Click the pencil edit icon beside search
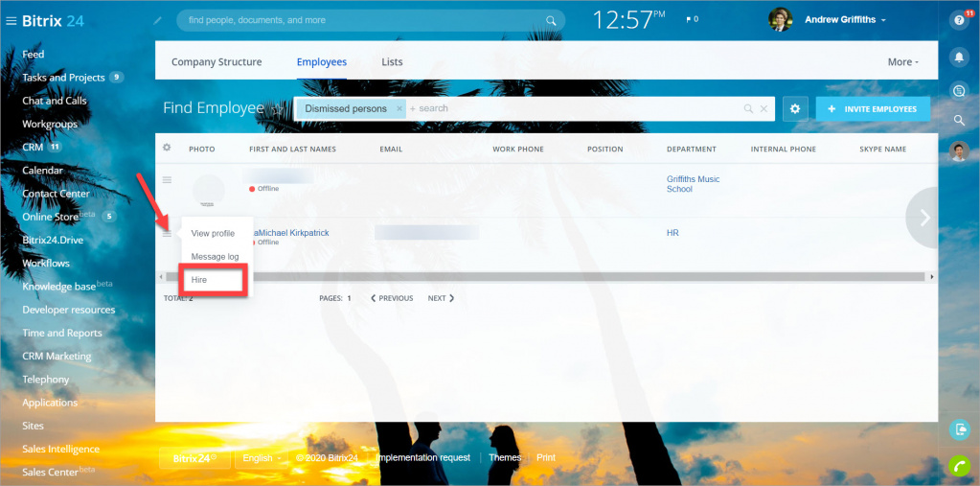The height and width of the screenshot is (486, 980). pos(157,21)
